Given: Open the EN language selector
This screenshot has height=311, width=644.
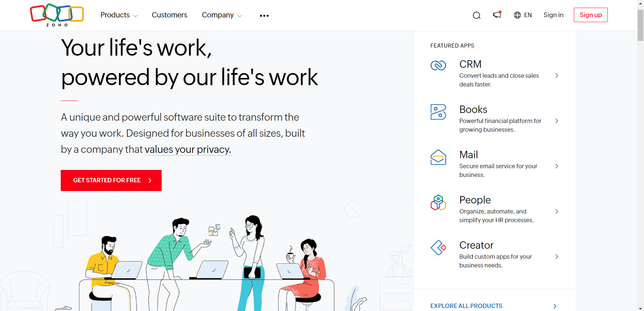Looking at the screenshot, I should [522, 15].
